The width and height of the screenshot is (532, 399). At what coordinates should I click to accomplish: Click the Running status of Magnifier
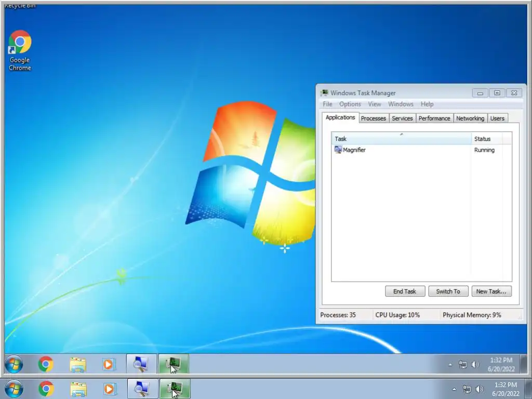point(484,150)
